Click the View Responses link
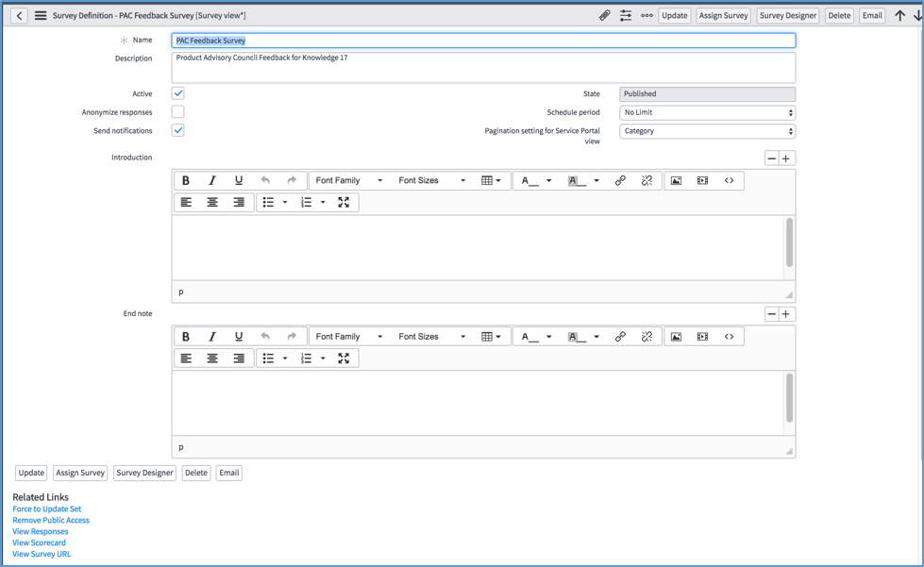924x567 pixels. (x=41, y=531)
